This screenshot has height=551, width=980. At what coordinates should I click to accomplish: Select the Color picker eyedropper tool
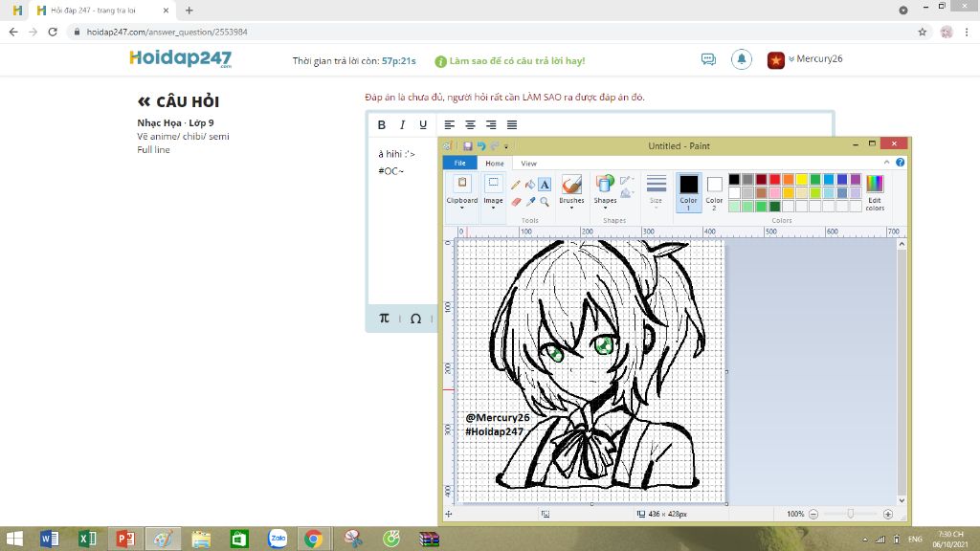point(530,201)
